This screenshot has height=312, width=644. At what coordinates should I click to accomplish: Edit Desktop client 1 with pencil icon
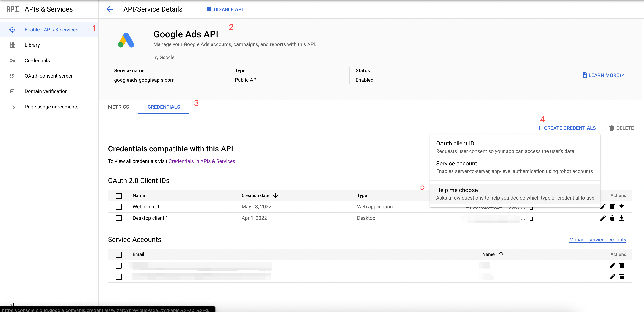coord(603,218)
